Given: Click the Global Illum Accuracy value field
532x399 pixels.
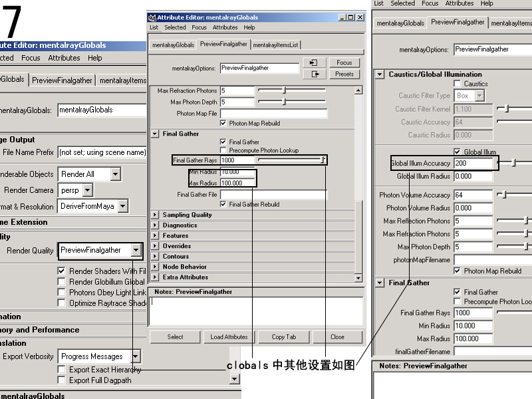Looking at the screenshot, I should (473, 163).
